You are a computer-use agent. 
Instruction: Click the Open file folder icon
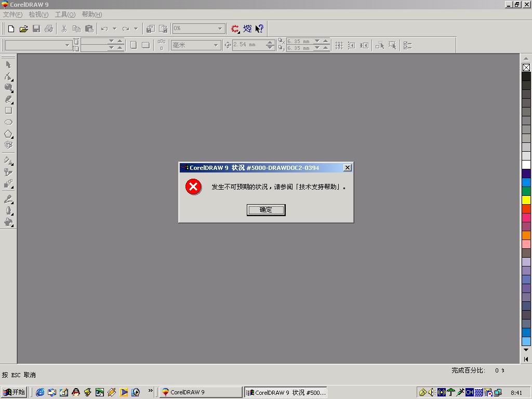click(23, 29)
